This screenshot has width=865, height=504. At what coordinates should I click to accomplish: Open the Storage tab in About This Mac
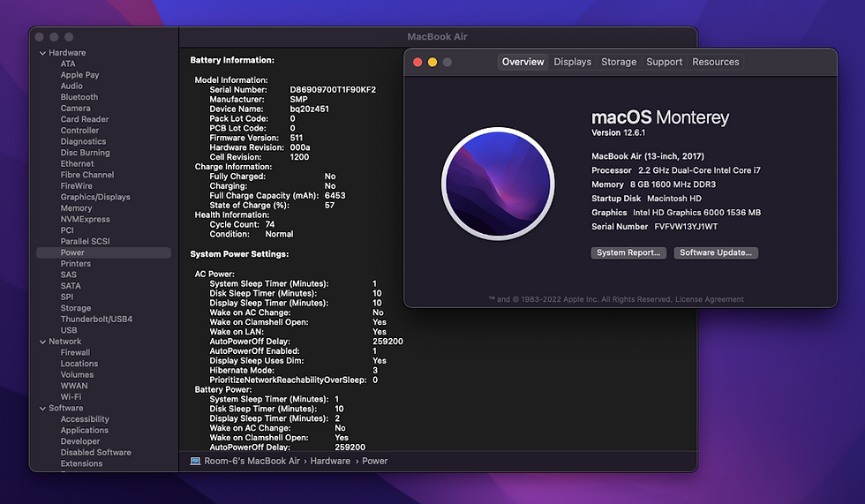[619, 62]
